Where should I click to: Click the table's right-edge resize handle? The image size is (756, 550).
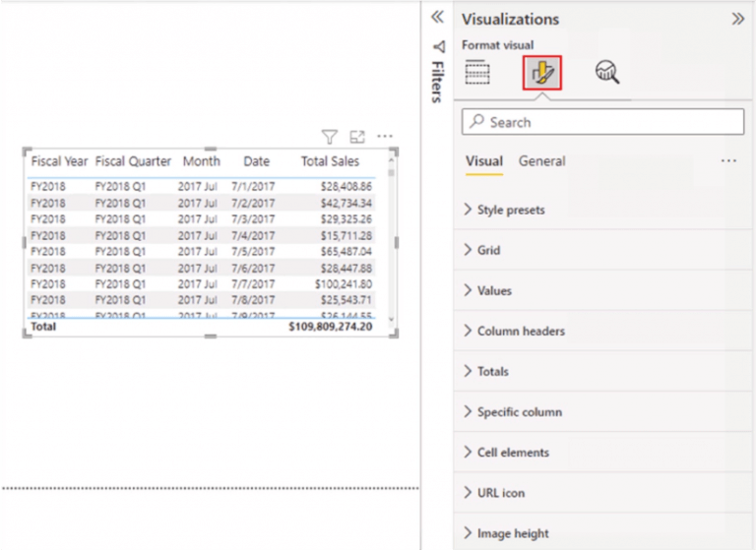click(x=397, y=242)
